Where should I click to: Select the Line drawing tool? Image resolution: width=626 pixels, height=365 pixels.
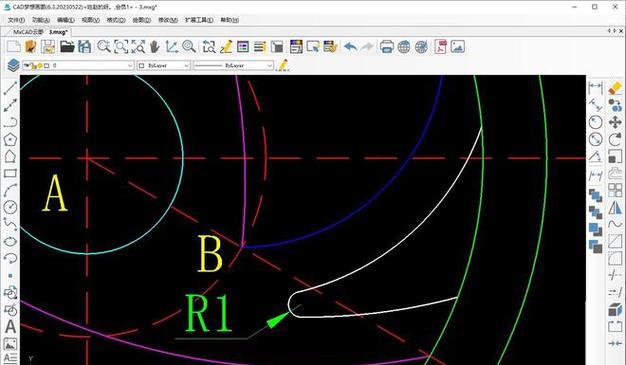tap(10, 88)
